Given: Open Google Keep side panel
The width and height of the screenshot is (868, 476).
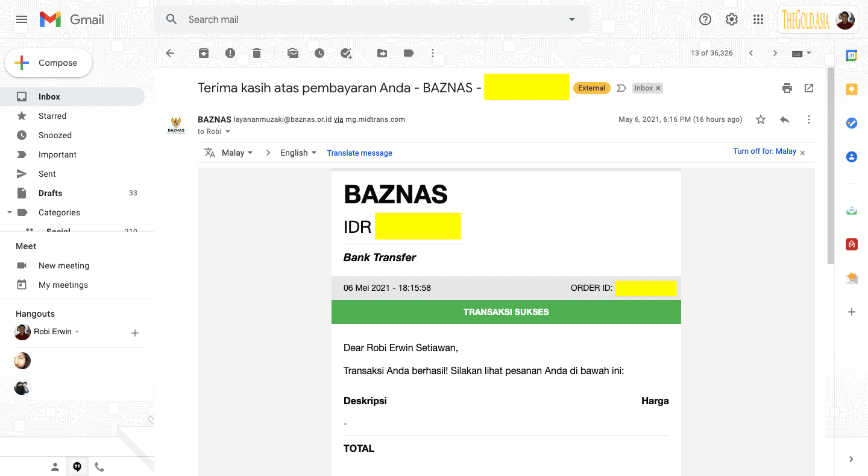Looking at the screenshot, I should point(852,89).
